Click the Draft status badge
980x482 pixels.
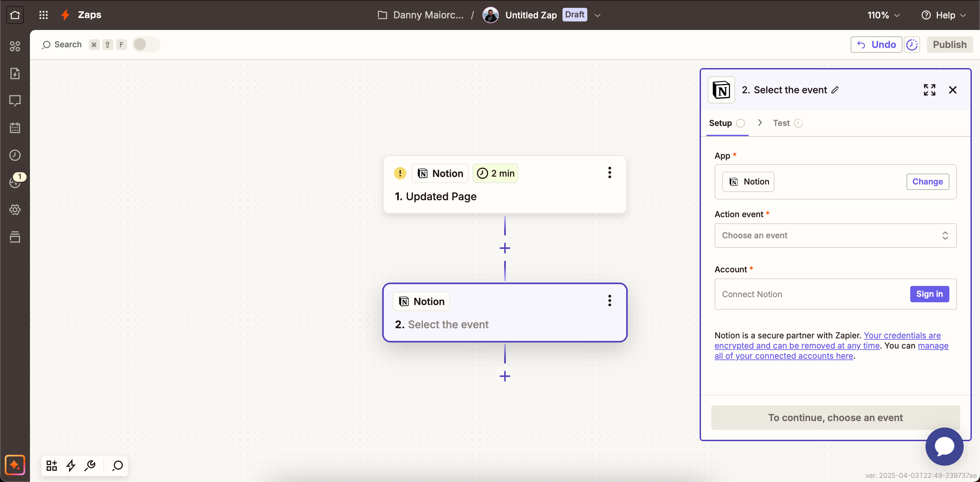click(574, 14)
